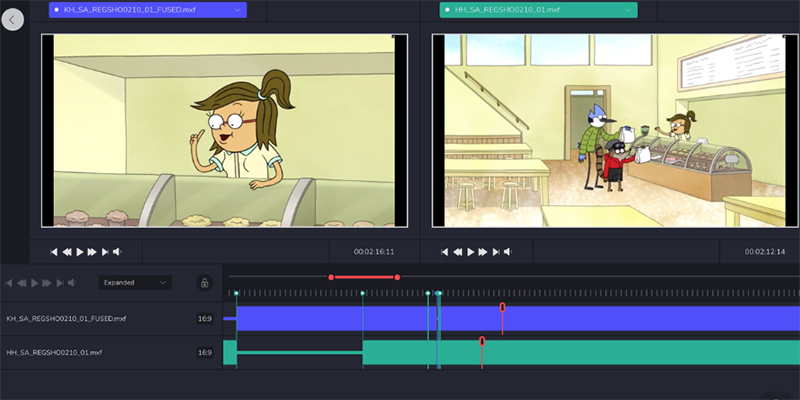Viewport: 800px width, 400px height.
Task: Mute the right viewer audio
Action: [508, 252]
